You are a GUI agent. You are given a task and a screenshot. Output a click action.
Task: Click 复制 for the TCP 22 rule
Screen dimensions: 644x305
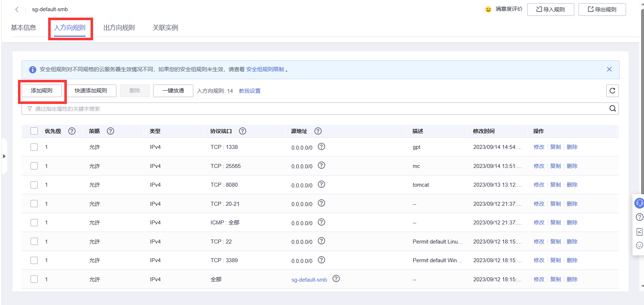coord(556,241)
